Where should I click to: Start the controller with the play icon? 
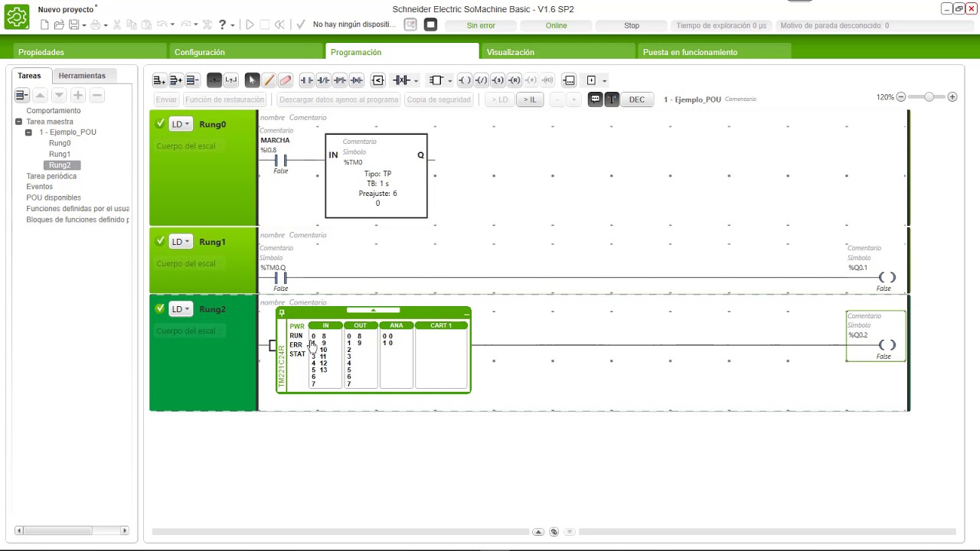click(x=250, y=25)
